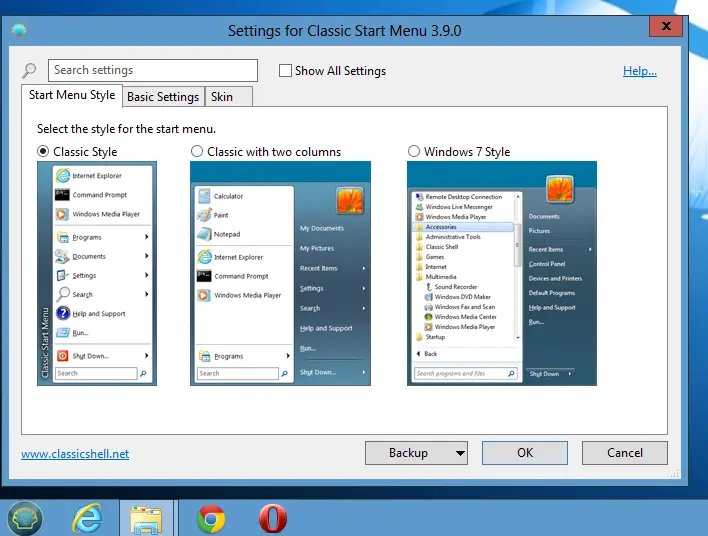Open the Backup dropdown button
Viewport: 708px width, 536px height.
tap(416, 453)
